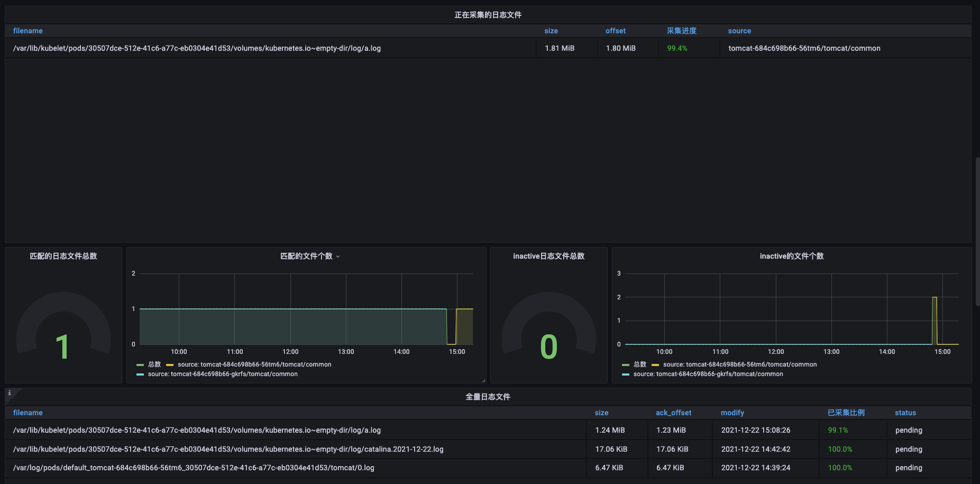The width and height of the screenshot is (980, 484).
Task: Sort the top table by filename column
Action: [28, 31]
